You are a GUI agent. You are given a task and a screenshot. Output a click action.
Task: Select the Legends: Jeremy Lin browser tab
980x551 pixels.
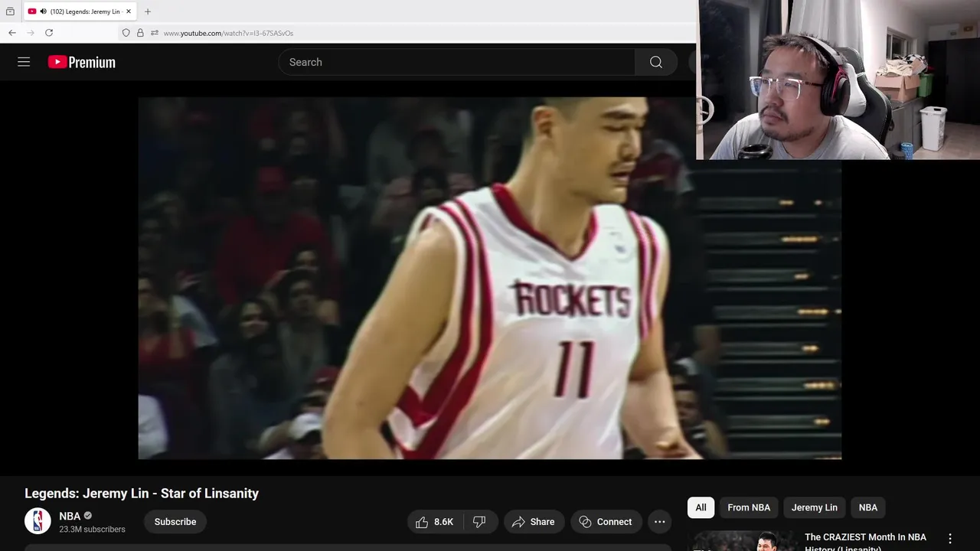(x=80, y=11)
